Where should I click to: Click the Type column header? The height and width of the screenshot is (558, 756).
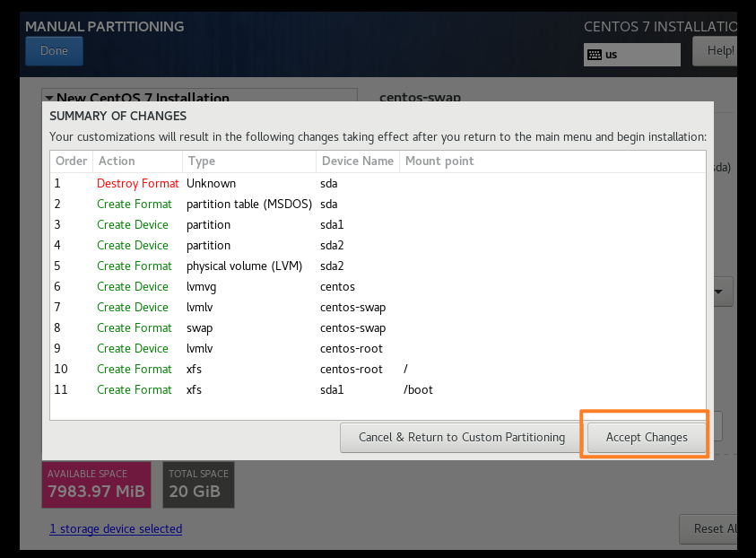[249, 161]
